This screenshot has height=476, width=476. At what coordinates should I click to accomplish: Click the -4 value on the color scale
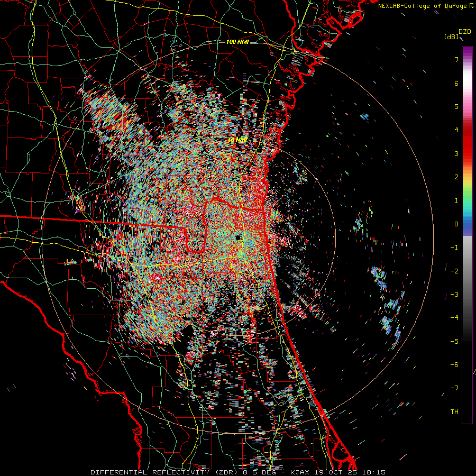(x=454, y=318)
